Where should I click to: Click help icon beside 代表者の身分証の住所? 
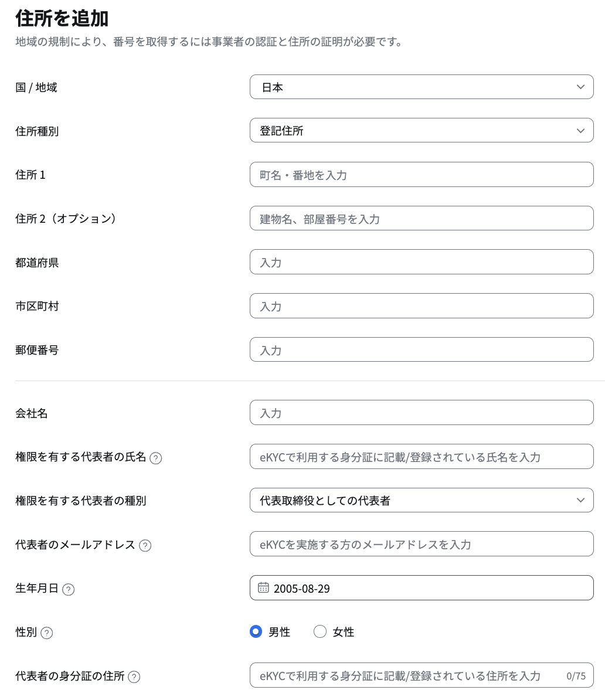tap(134, 677)
